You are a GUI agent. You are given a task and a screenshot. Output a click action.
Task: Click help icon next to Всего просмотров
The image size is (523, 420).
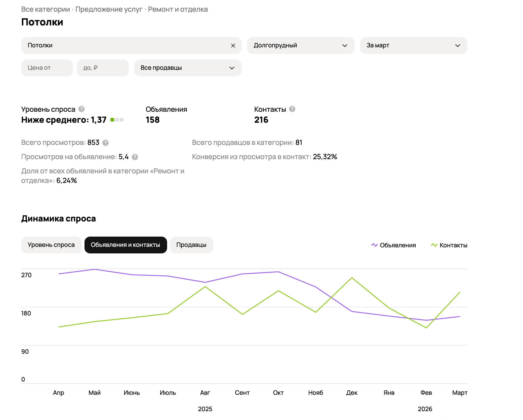coord(105,143)
